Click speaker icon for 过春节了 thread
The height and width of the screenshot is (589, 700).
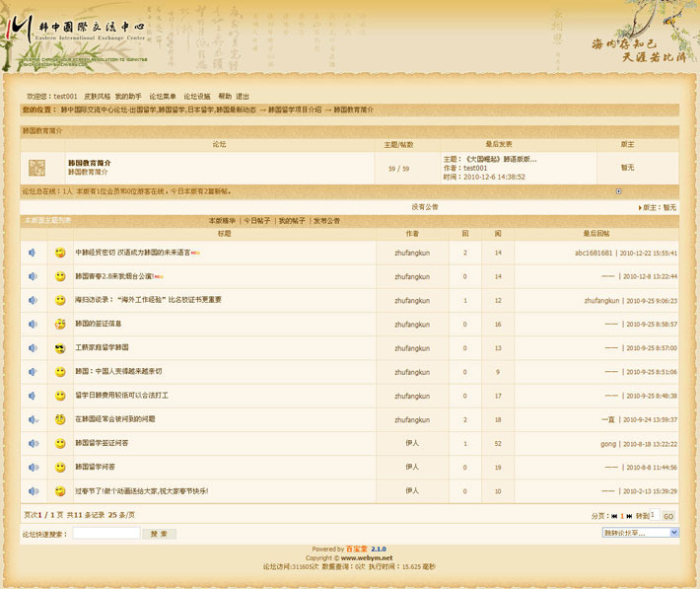click(x=32, y=491)
